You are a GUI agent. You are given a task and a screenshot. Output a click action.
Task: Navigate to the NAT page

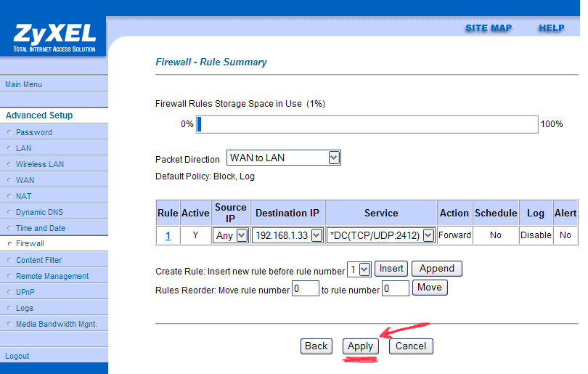point(24,196)
